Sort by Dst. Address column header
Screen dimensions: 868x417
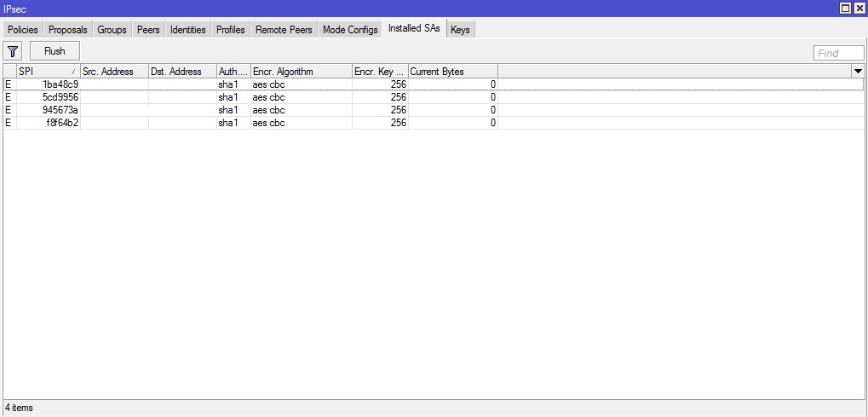(x=182, y=72)
